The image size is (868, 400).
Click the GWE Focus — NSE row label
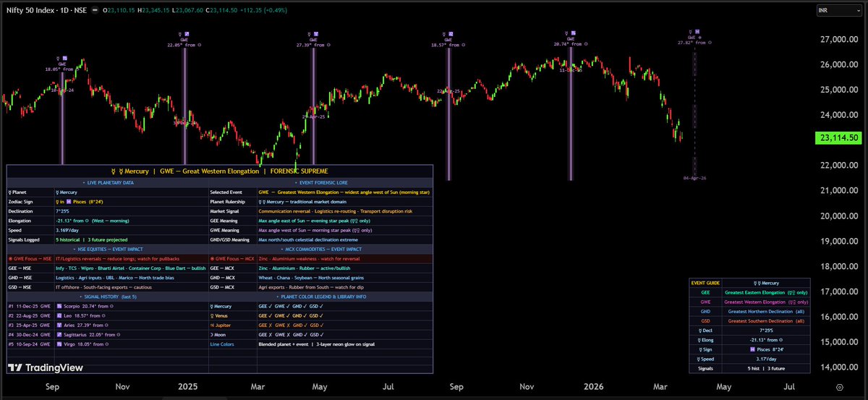coord(30,258)
